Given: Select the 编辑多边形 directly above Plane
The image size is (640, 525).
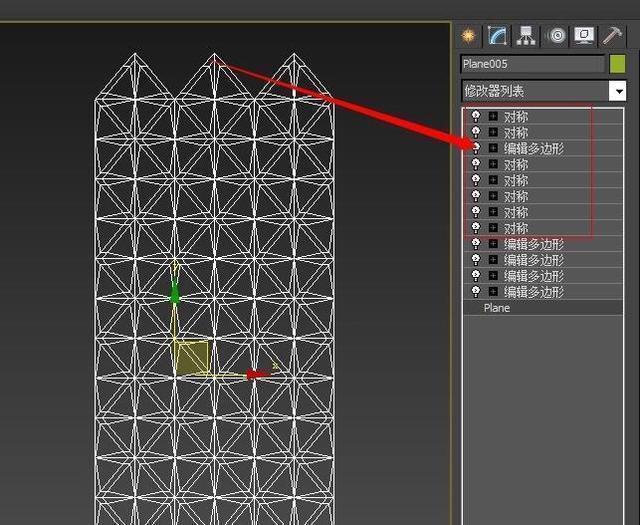Looking at the screenshot, I should click(533, 292).
